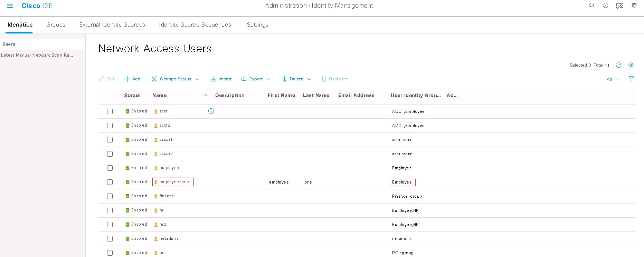Tick the checkbox for acct2
This screenshot has width=644, height=257.
[x=110, y=126]
